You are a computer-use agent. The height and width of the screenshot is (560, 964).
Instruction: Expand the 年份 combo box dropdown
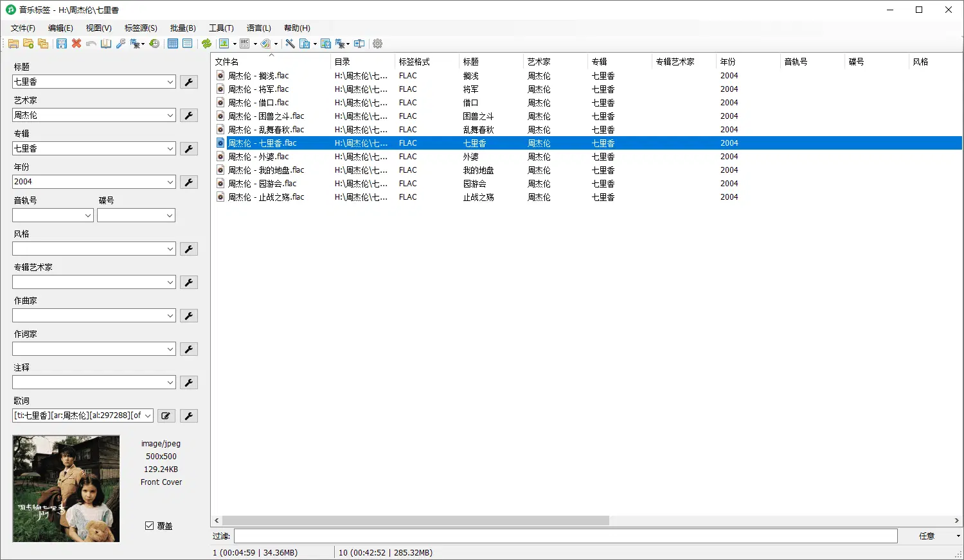[170, 182]
